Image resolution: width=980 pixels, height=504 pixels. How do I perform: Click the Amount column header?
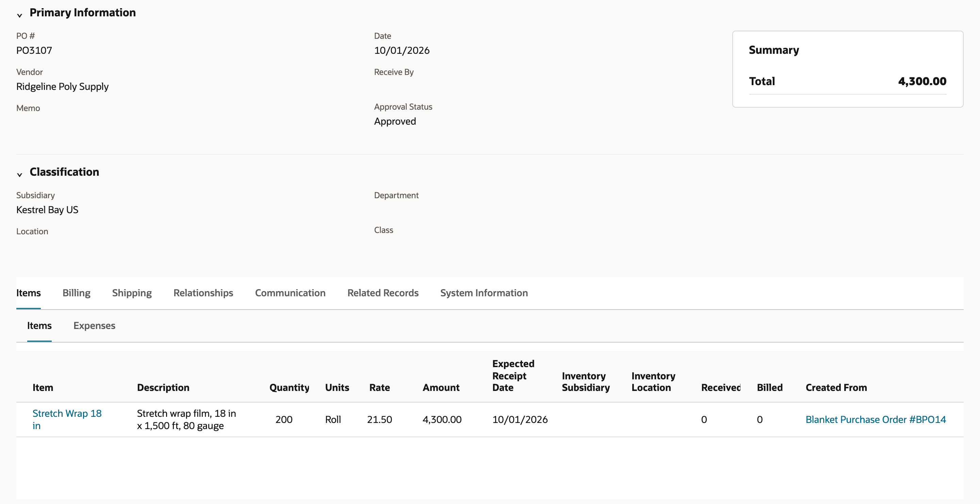[x=441, y=388]
